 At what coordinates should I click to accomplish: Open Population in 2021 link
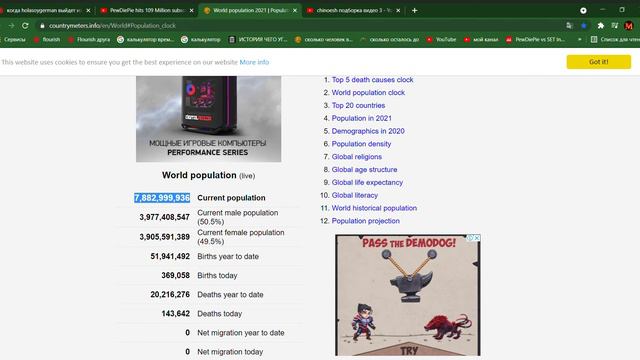(362, 118)
